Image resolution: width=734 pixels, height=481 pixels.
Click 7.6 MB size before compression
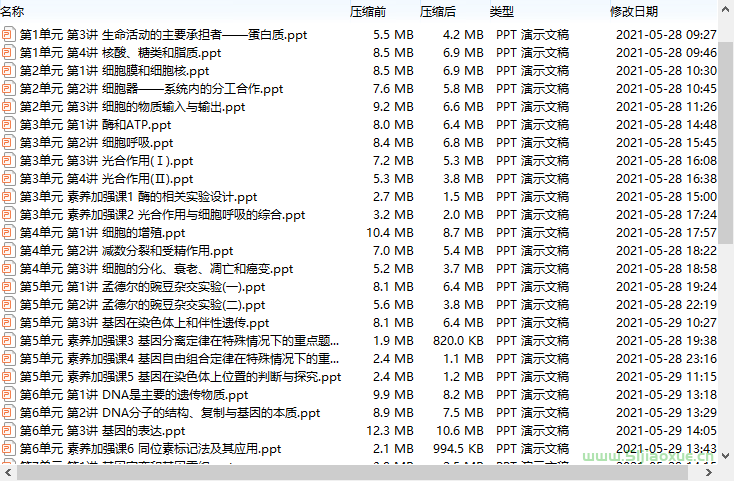(x=393, y=89)
